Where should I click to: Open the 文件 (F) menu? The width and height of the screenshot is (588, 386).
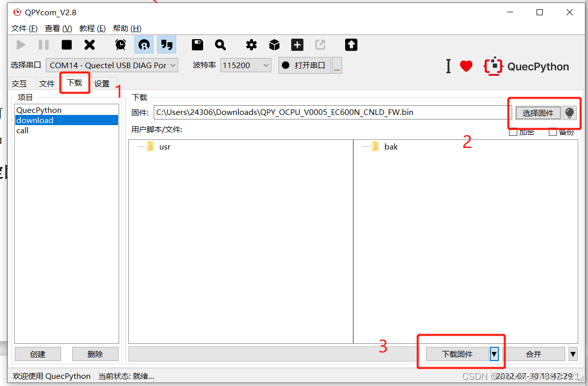[24, 28]
